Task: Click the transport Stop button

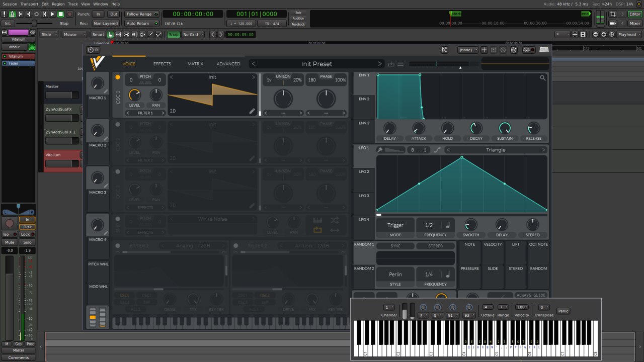Action: click(x=60, y=14)
